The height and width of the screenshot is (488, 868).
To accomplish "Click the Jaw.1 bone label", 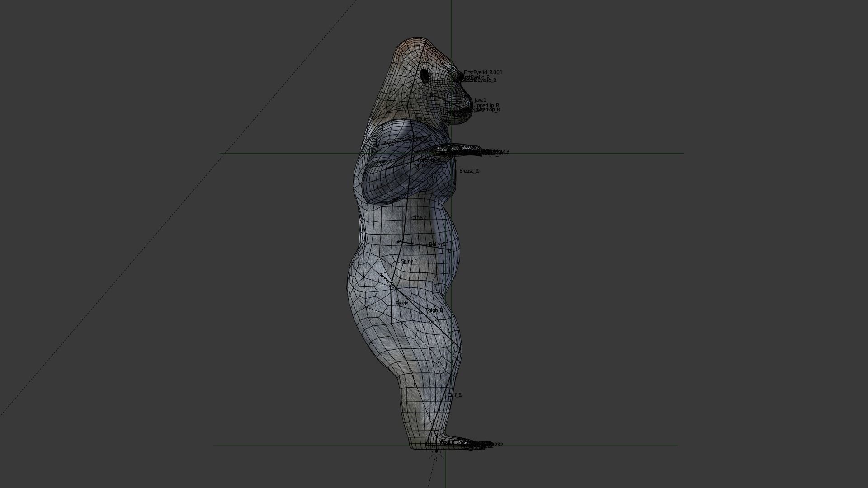I will point(480,100).
